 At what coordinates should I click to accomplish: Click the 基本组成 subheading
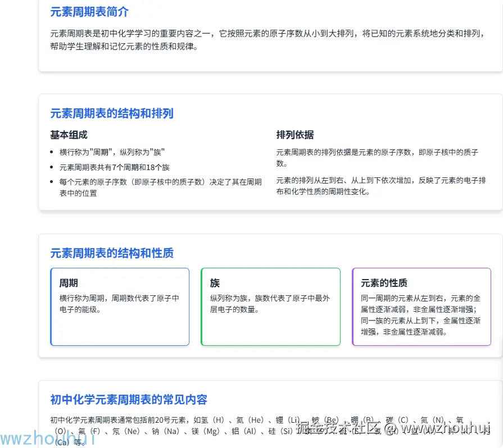pos(69,135)
